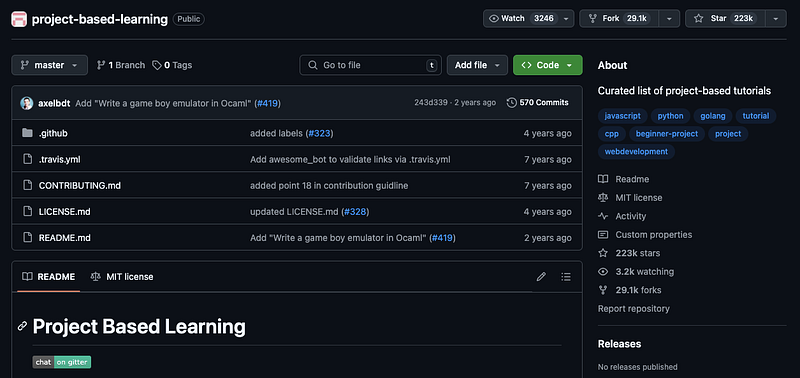Image resolution: width=800 pixels, height=378 pixels.
Task: Click the pencil edit icon in README header
Action: 541,277
